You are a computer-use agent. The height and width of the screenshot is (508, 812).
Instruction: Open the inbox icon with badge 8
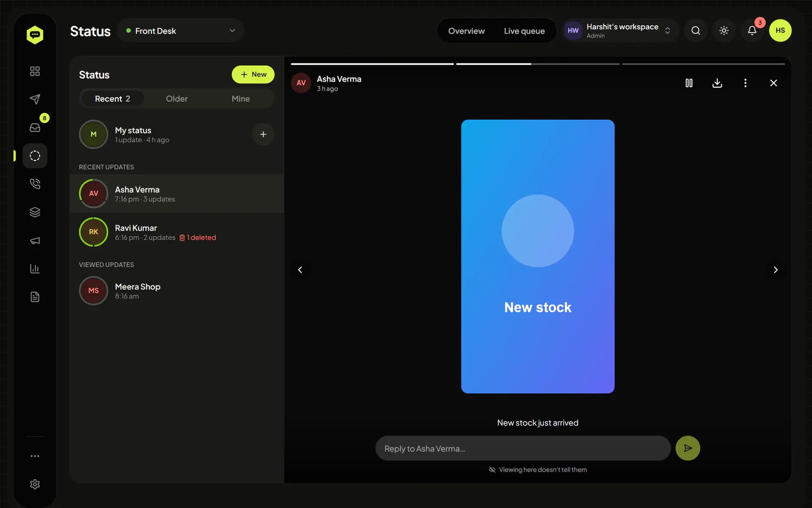tap(35, 127)
